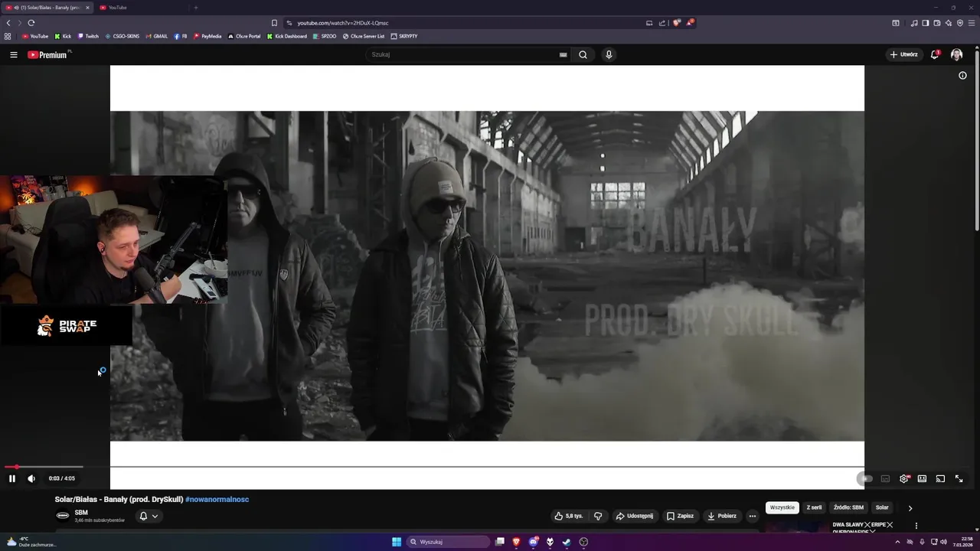980x551 pixels.
Task: Toggle the subtitles CC button
Action: pyautogui.click(x=885, y=478)
